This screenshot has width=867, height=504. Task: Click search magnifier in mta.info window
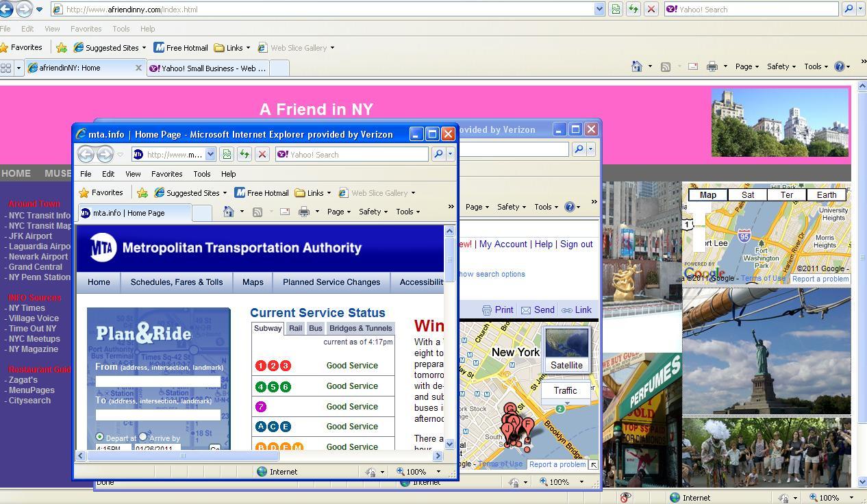tap(438, 154)
